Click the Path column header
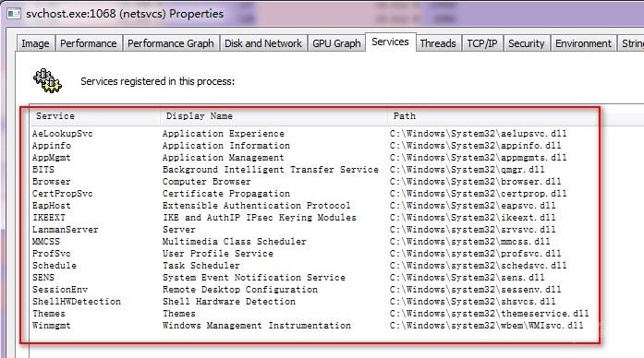 [x=492, y=116]
